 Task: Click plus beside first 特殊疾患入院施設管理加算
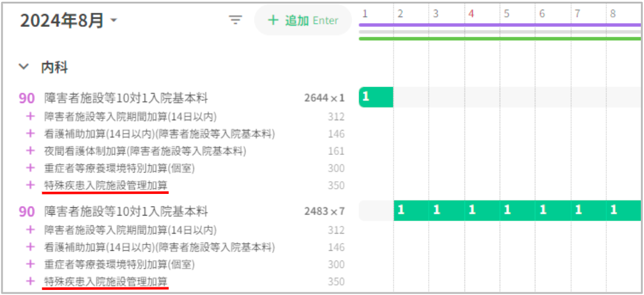29,186
